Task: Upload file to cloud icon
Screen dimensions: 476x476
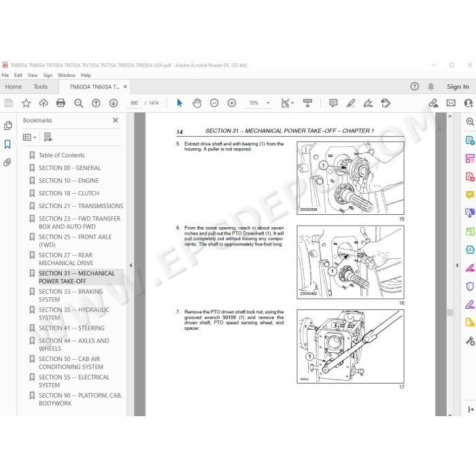Action: tap(44, 103)
